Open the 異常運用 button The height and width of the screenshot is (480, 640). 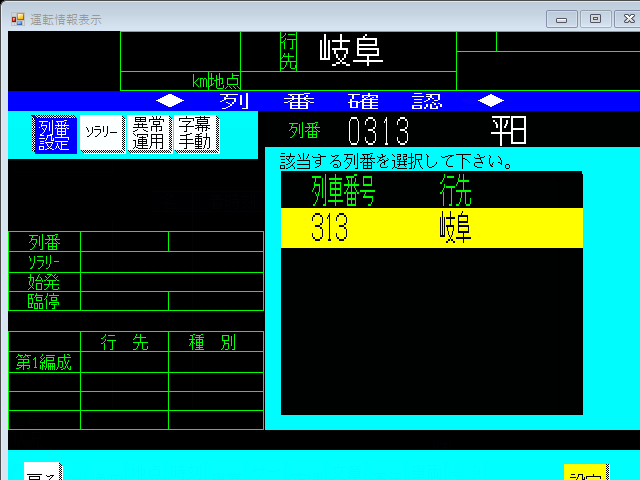[x=149, y=134]
